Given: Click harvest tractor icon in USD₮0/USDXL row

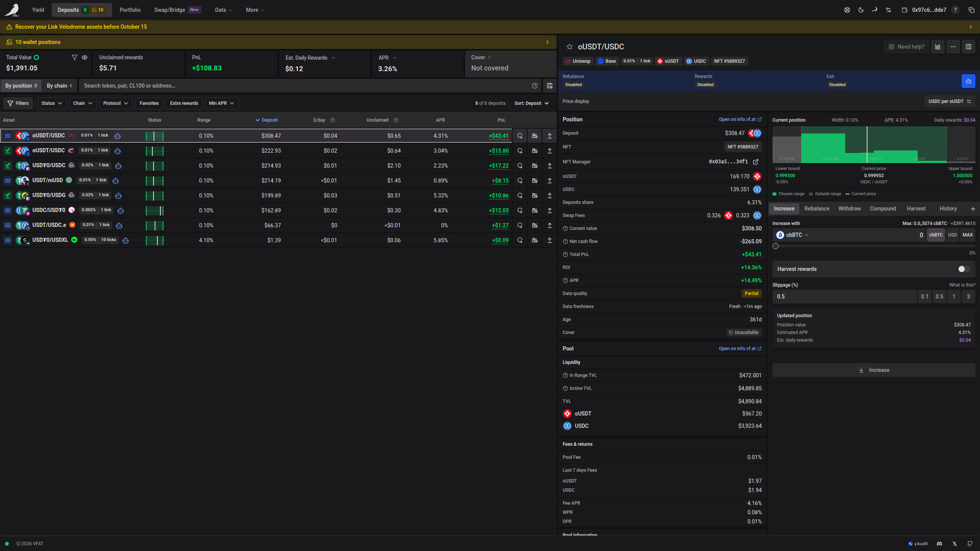Looking at the screenshot, I should pos(535,240).
